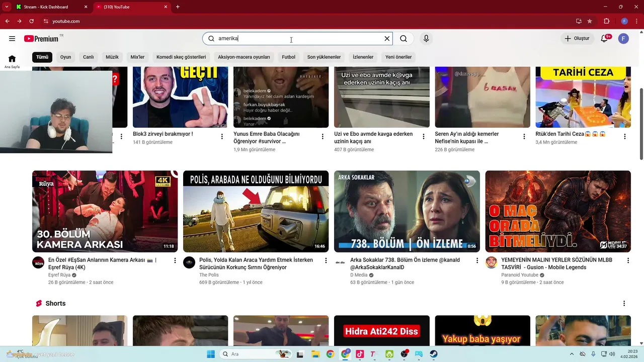Open Chrome three-dot menu
644x362 pixels.
click(x=636, y=21)
